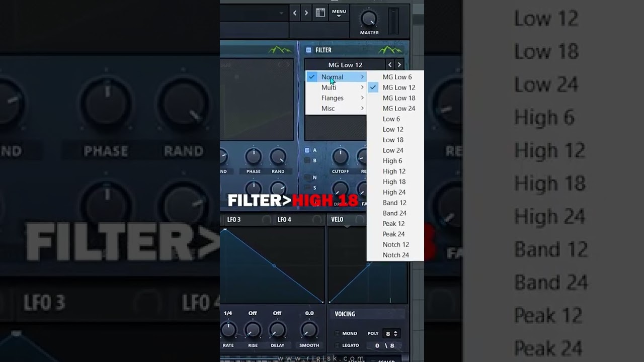Click the 1/4 rate value

click(x=228, y=313)
